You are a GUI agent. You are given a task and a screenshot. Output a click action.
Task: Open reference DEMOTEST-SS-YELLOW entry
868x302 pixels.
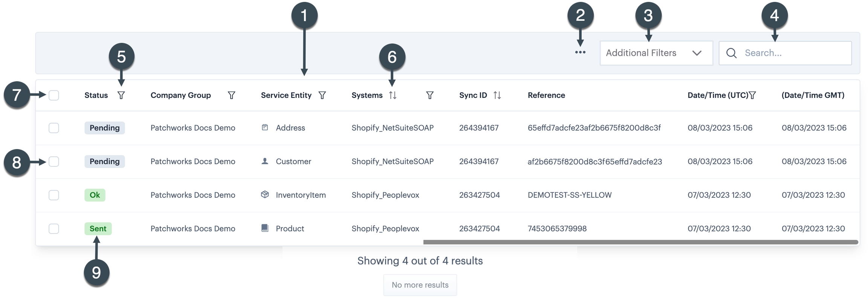click(569, 195)
